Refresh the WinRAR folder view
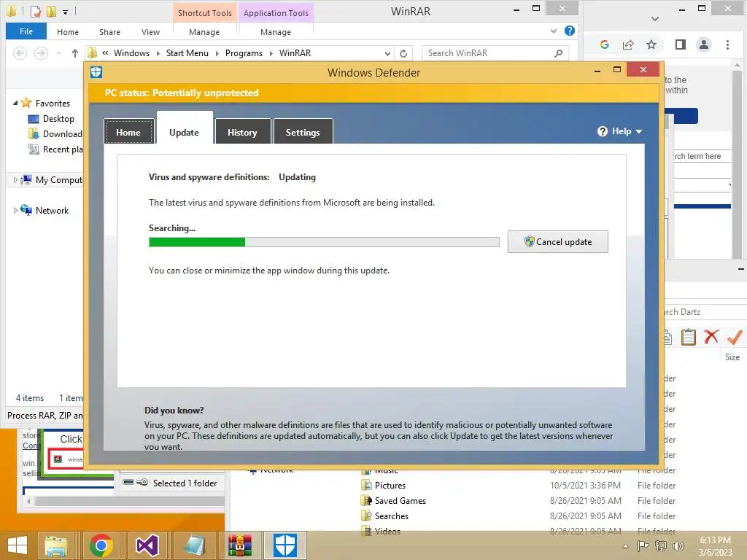747x560 pixels. [403, 53]
